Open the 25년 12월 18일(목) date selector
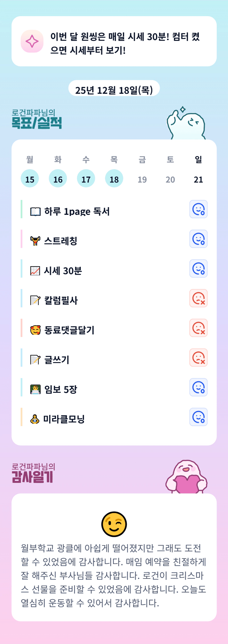Image resolution: width=228 pixels, height=644 pixels. 114,89
